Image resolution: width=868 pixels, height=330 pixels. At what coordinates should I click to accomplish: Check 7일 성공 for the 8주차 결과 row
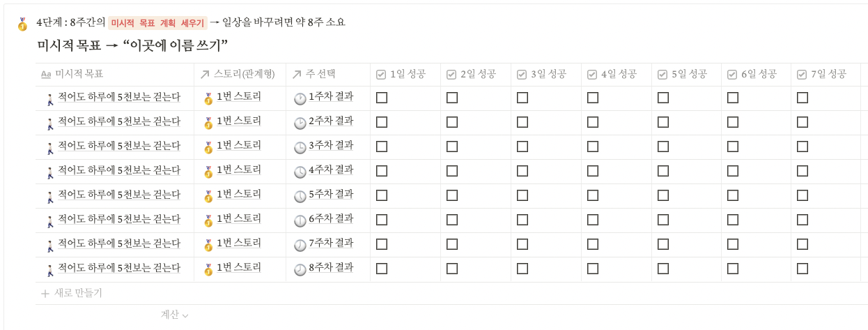tap(803, 269)
